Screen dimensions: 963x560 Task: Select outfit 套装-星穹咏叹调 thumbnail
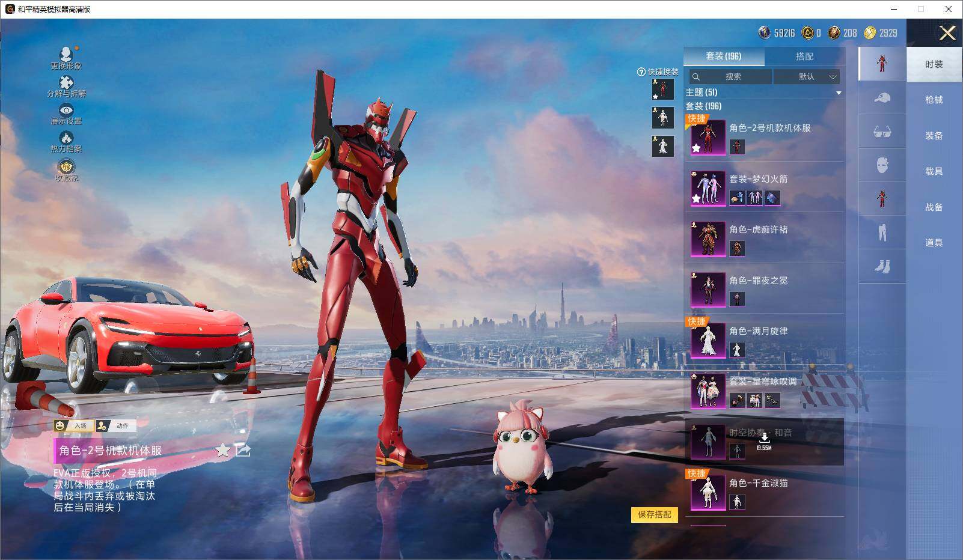point(708,391)
